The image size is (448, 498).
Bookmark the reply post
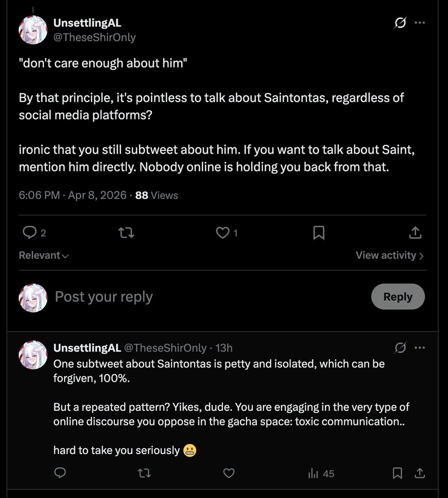click(397, 473)
